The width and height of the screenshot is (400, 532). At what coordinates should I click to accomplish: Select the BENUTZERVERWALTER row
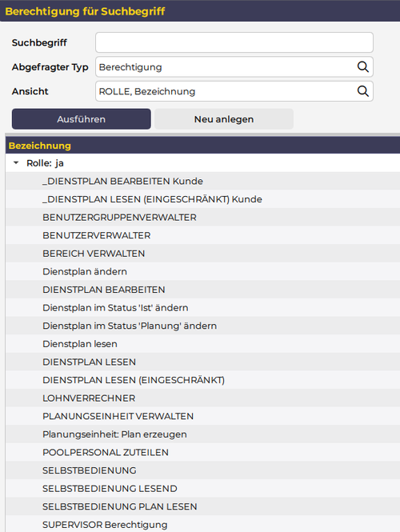[x=202, y=235]
